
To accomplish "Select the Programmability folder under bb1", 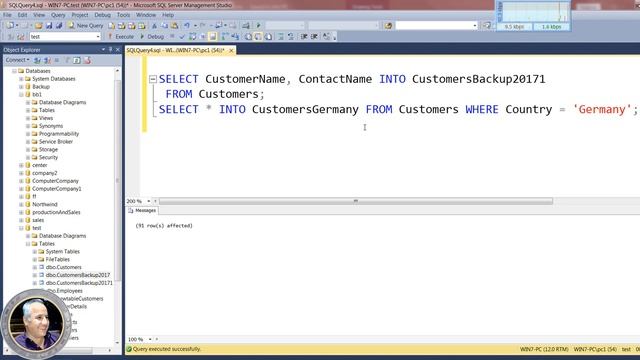I will pos(59,134).
